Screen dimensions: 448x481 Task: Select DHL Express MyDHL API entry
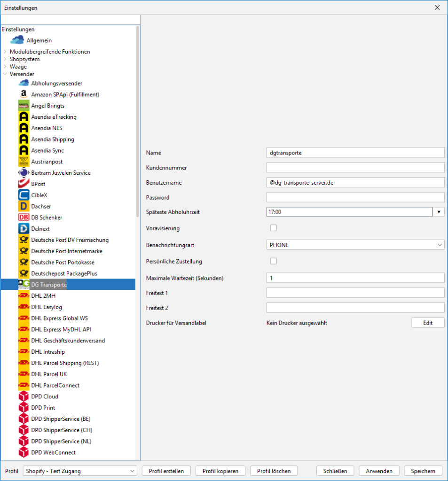click(61, 329)
